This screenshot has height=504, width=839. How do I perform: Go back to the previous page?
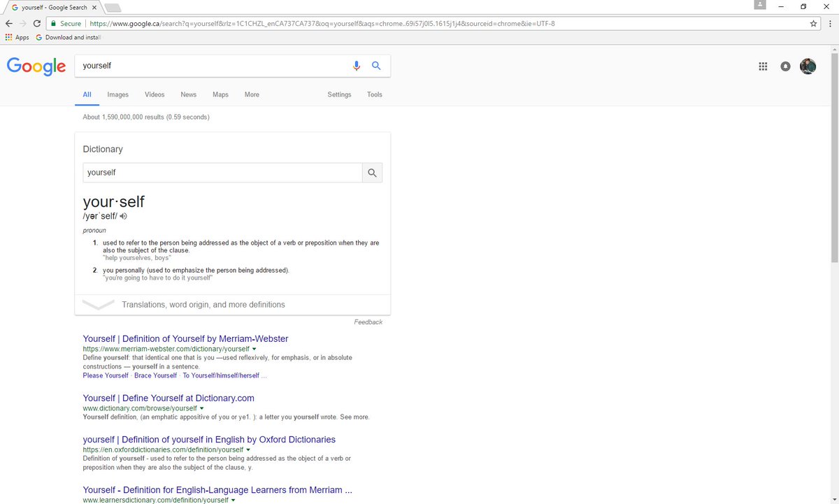pyautogui.click(x=8, y=23)
